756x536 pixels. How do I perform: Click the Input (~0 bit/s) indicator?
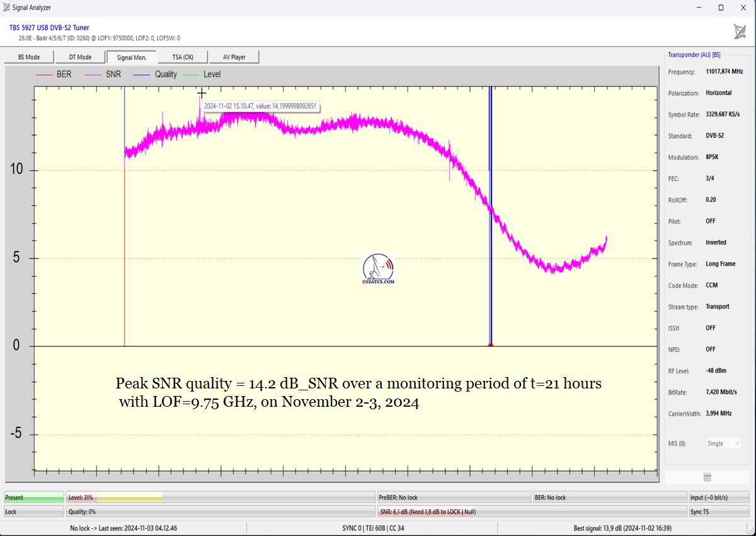[719, 498]
